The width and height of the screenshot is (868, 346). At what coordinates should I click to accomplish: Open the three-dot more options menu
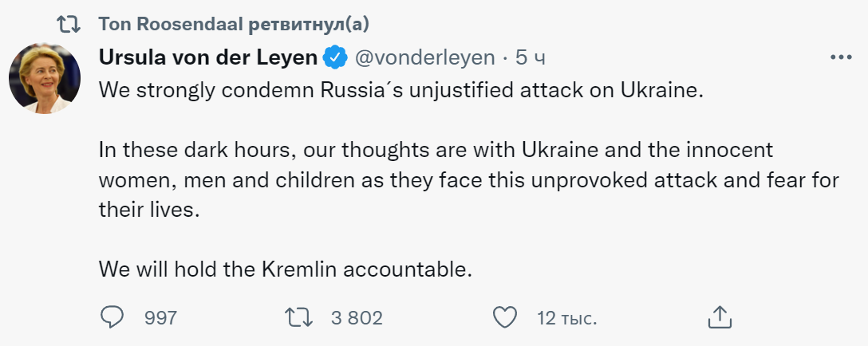(842, 57)
